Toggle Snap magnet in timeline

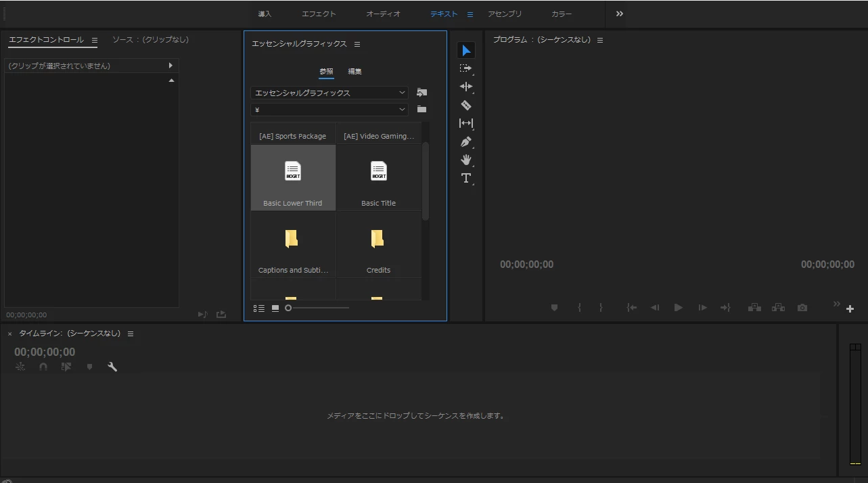tap(43, 367)
